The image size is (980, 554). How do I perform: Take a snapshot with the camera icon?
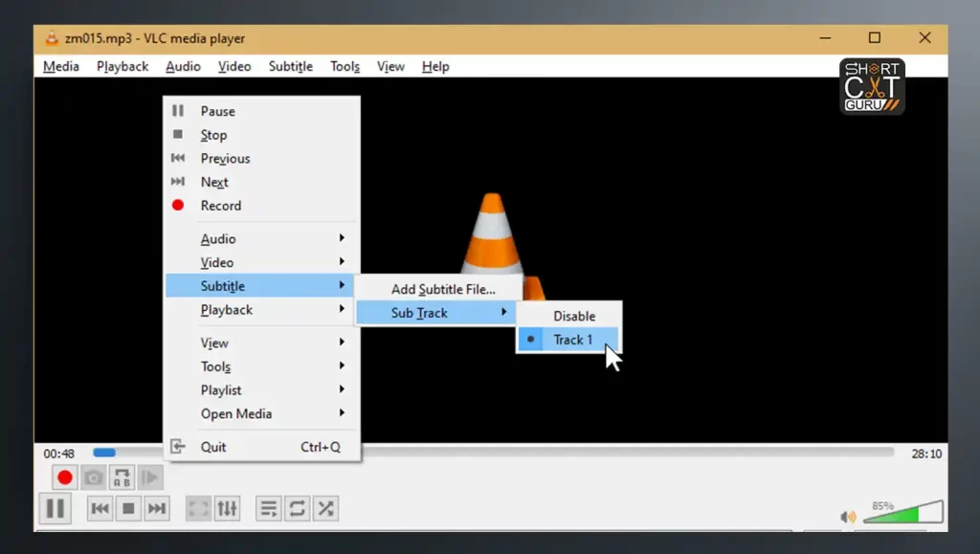coord(93,477)
